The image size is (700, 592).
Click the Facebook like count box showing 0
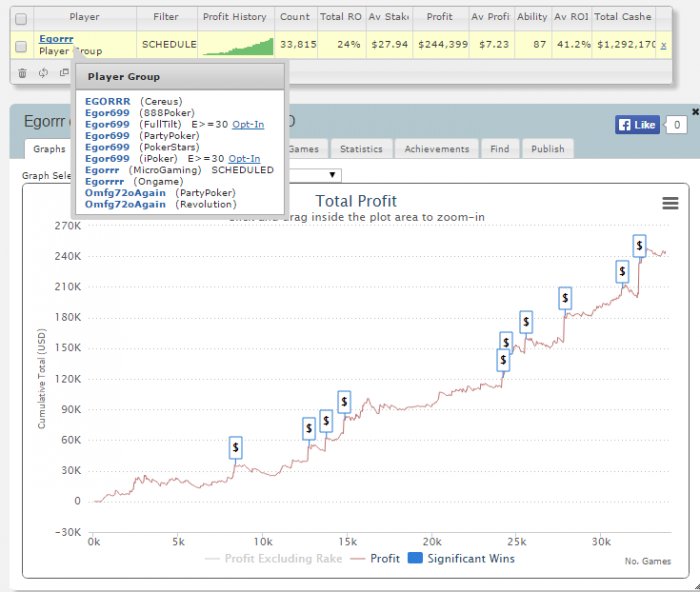tap(677, 125)
